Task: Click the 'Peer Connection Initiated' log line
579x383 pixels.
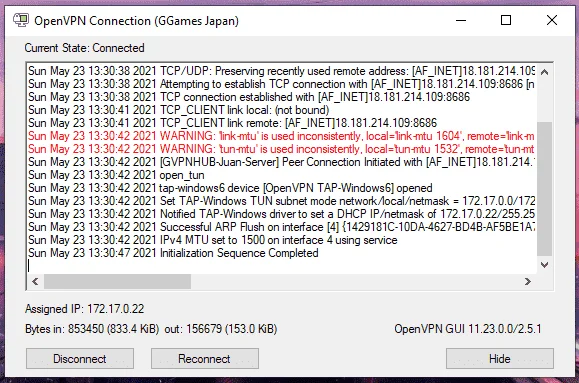Action: 282,162
